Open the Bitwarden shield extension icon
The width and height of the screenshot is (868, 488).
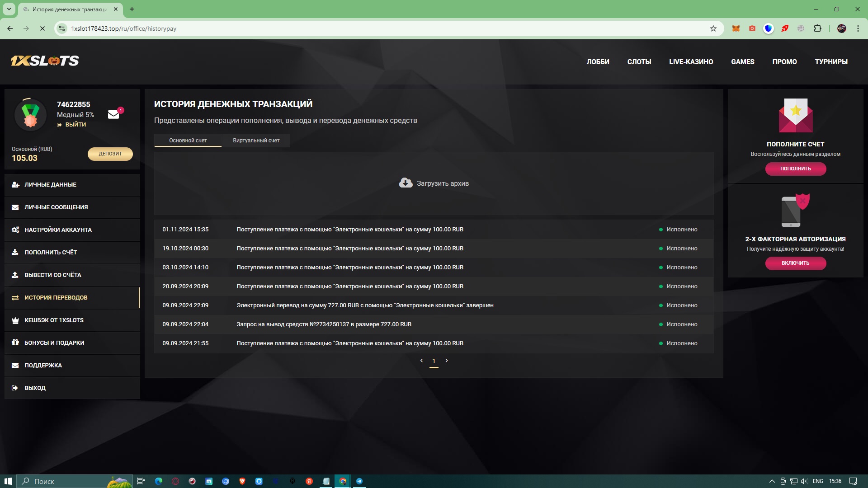tap(768, 28)
